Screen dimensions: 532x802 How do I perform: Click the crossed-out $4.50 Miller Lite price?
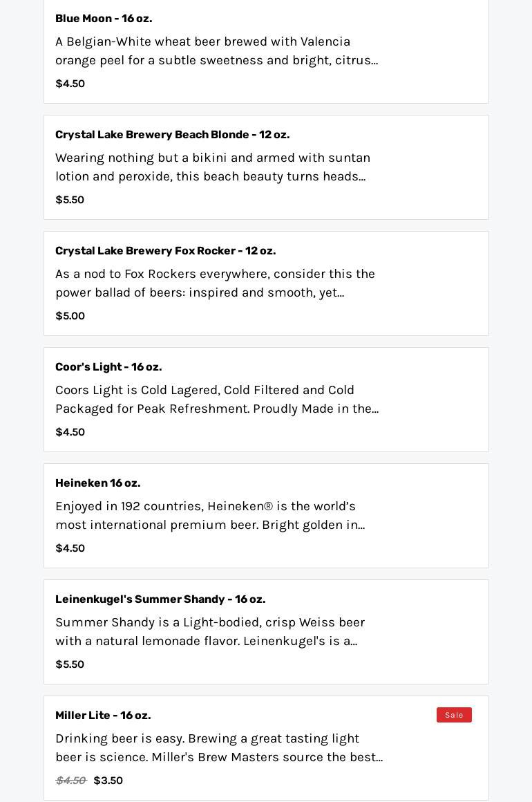pyautogui.click(x=70, y=781)
